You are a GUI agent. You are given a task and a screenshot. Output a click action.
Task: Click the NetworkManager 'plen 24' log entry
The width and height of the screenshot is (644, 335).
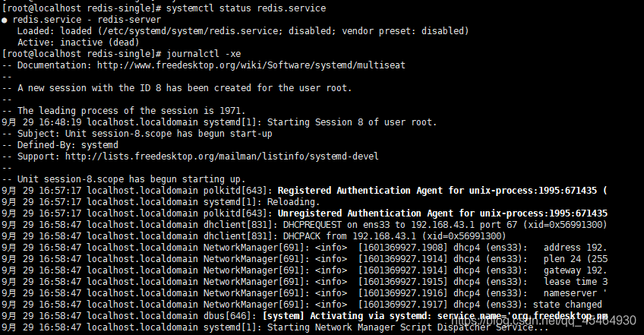(x=305, y=259)
